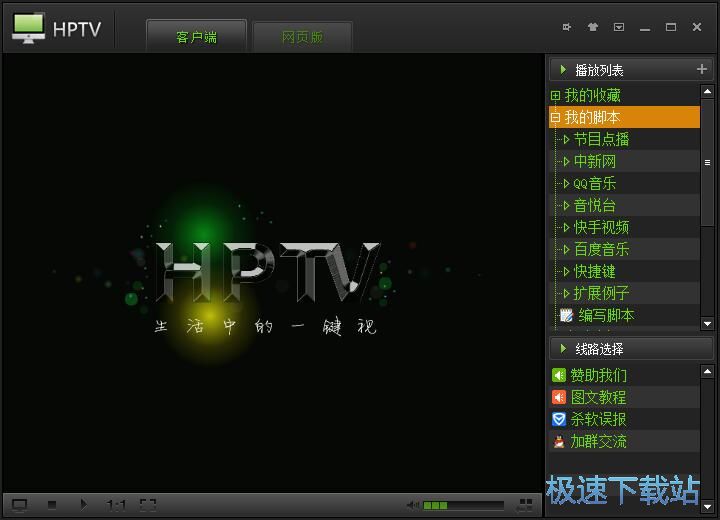Click the triangle icon beside 中新网
The width and height of the screenshot is (720, 520).
(566, 161)
